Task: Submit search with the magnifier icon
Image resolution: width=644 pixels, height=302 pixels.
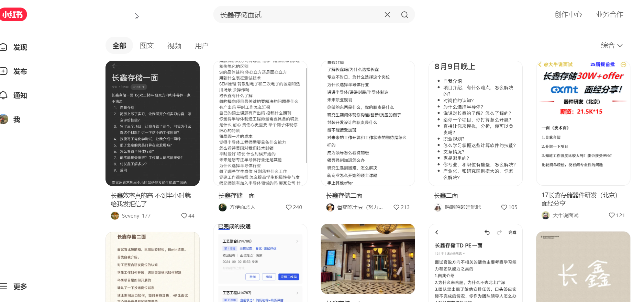Action: 404,15
